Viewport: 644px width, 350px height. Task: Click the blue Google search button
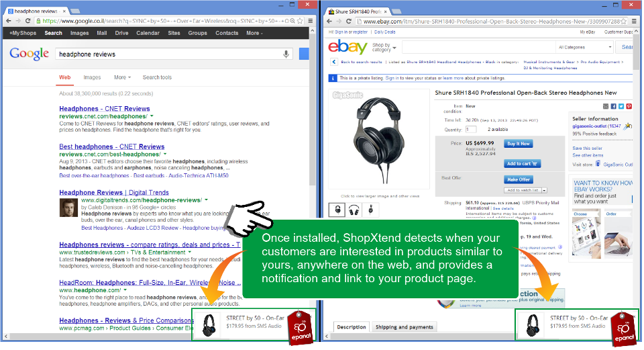click(304, 54)
